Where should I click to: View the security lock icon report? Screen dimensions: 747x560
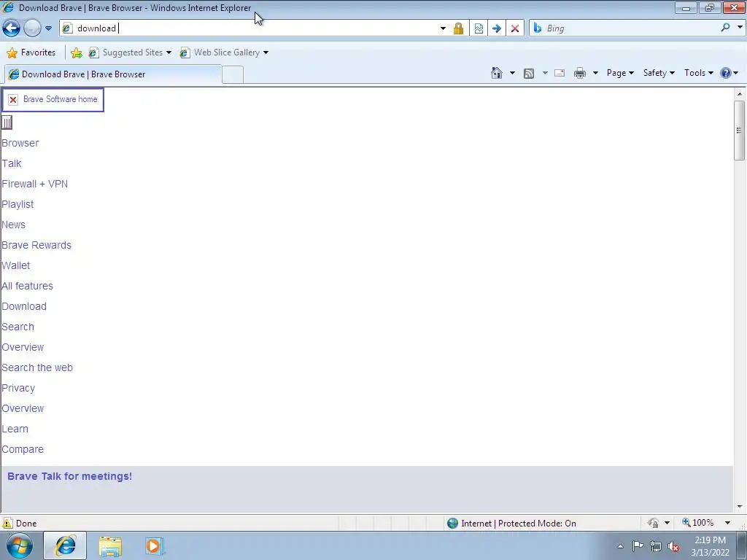458,28
